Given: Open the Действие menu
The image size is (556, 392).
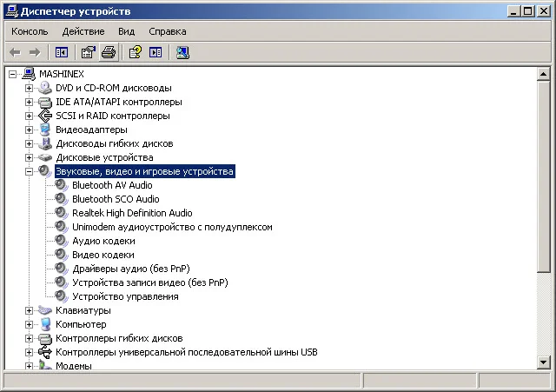Looking at the screenshot, I should (x=83, y=31).
